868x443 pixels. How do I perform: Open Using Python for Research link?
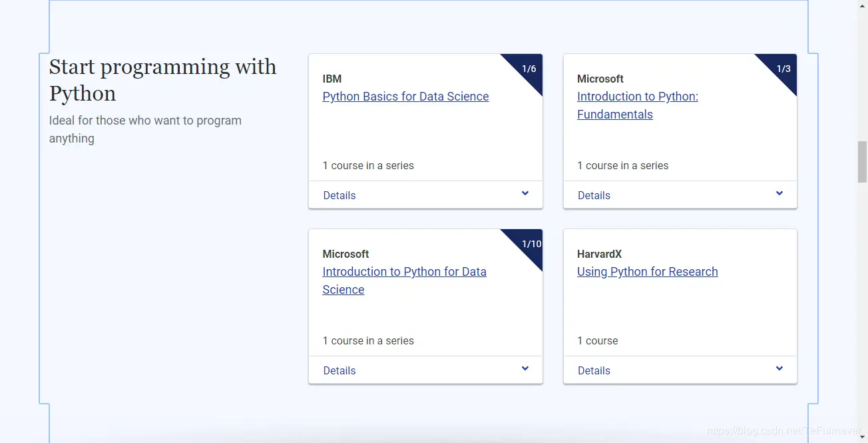tap(647, 272)
